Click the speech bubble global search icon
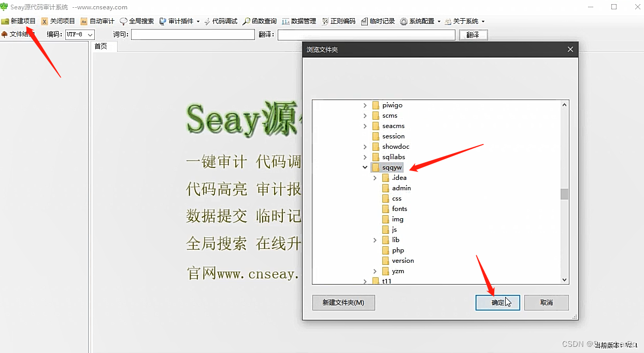Screen dimensions: 644x353 (x=123, y=21)
